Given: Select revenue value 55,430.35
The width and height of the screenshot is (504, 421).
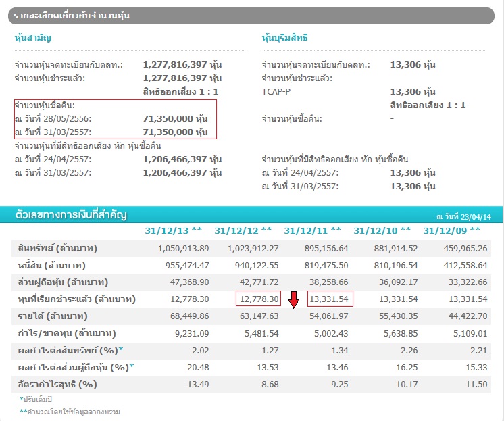Looking at the screenshot, I should coord(398,316).
